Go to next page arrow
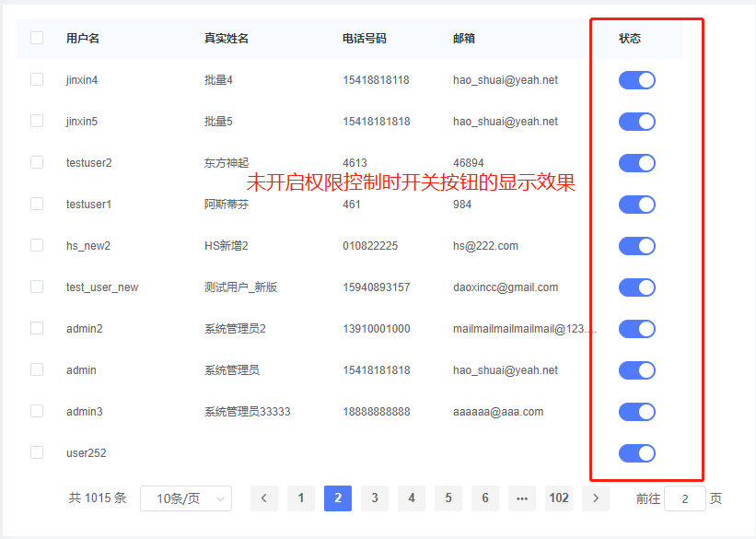 click(596, 498)
